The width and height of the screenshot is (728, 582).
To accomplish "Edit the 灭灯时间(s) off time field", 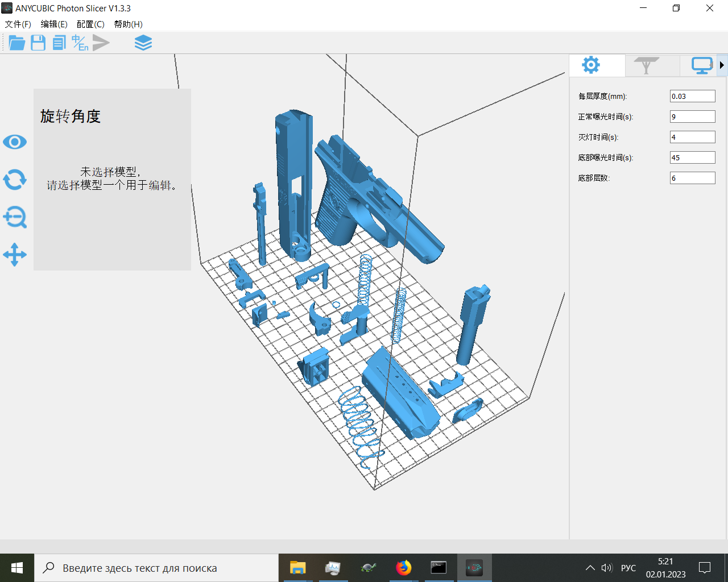I will (692, 137).
